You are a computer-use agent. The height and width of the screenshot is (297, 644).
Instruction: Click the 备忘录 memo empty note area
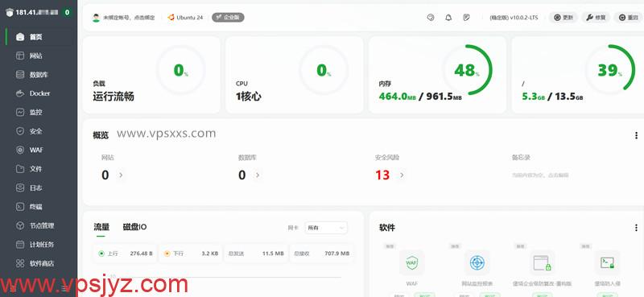pos(540,175)
